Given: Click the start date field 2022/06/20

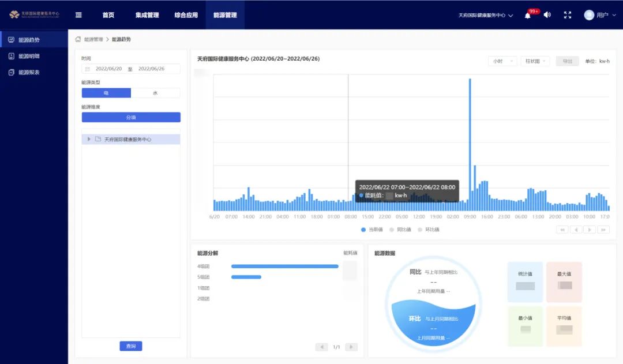Looking at the screenshot, I should pos(108,69).
